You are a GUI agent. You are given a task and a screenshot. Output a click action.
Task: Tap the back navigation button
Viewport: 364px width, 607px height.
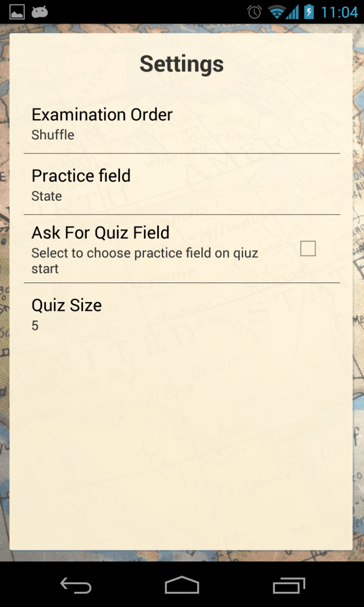click(x=76, y=585)
